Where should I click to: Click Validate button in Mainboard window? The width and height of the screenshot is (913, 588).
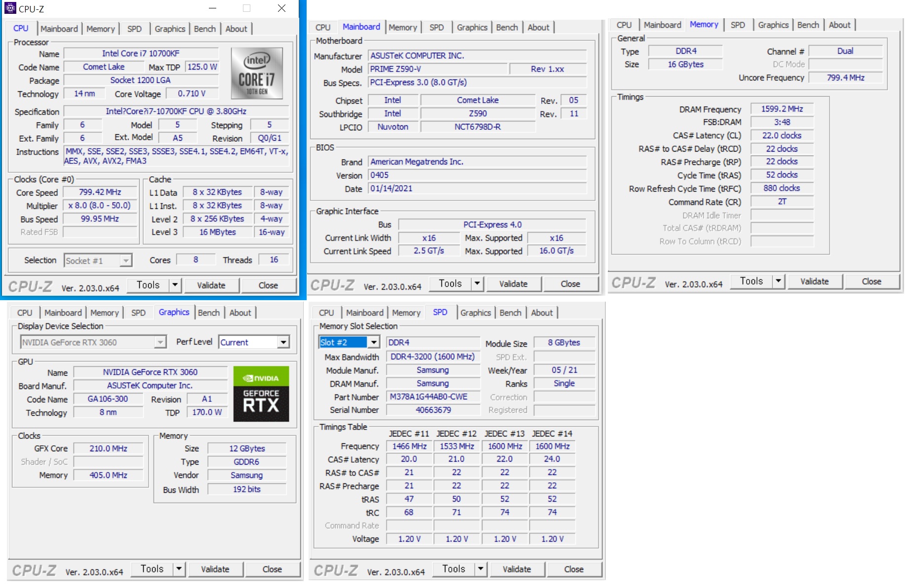coord(514,283)
